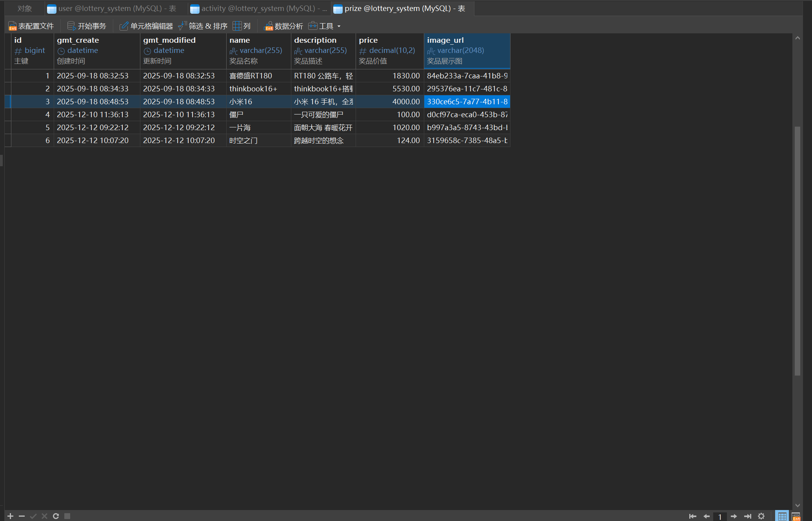
Task: Click the delete record minus icon
Action: coord(22,516)
